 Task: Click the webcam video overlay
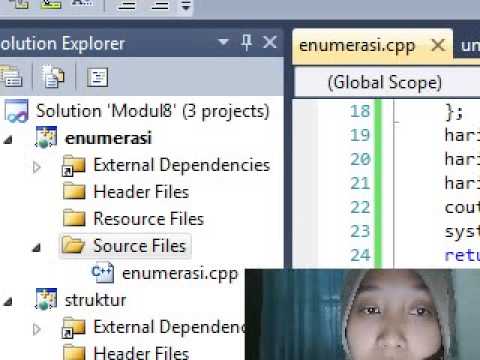[363, 314]
